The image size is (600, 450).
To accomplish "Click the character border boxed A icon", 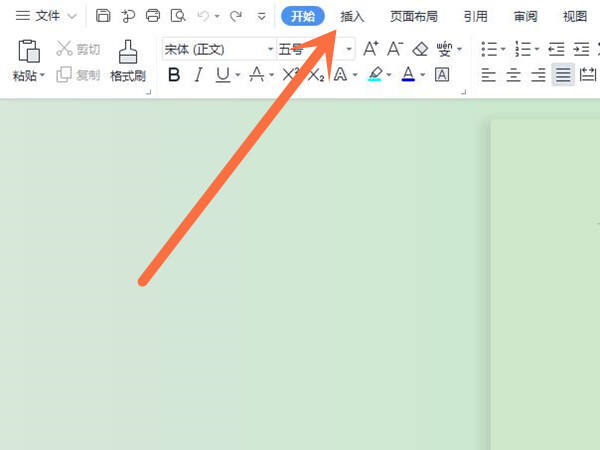I will click(442, 75).
